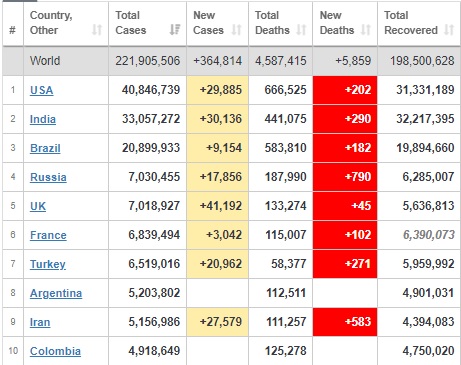Viewport: 461px width, 365px height.
Task: Open the France country link
Action: click(48, 235)
